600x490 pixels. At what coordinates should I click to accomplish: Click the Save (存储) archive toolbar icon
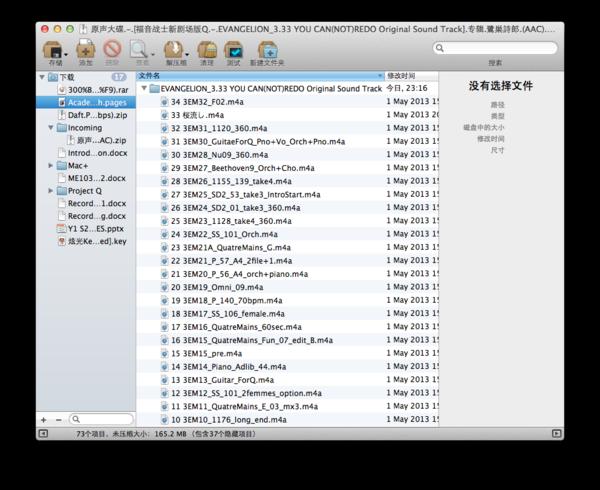pyautogui.click(x=52, y=50)
